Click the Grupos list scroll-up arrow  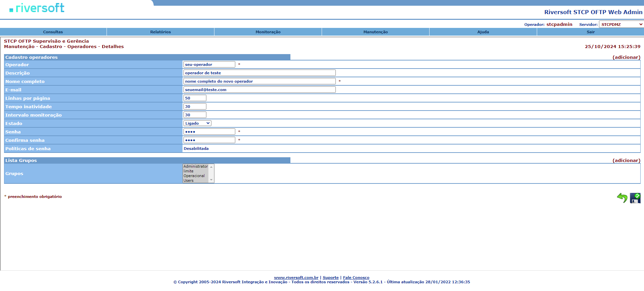211,167
